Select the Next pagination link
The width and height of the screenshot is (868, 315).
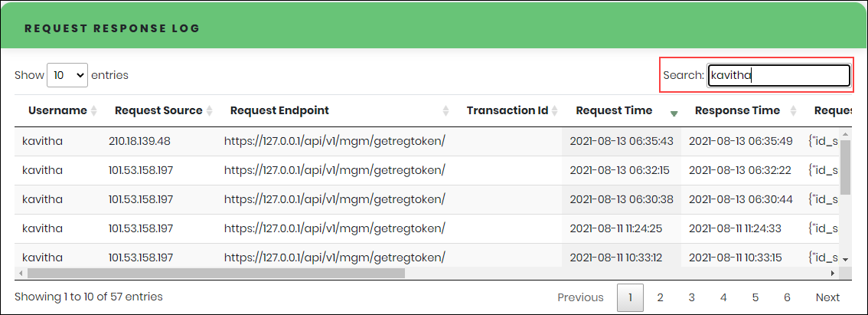coord(827,298)
